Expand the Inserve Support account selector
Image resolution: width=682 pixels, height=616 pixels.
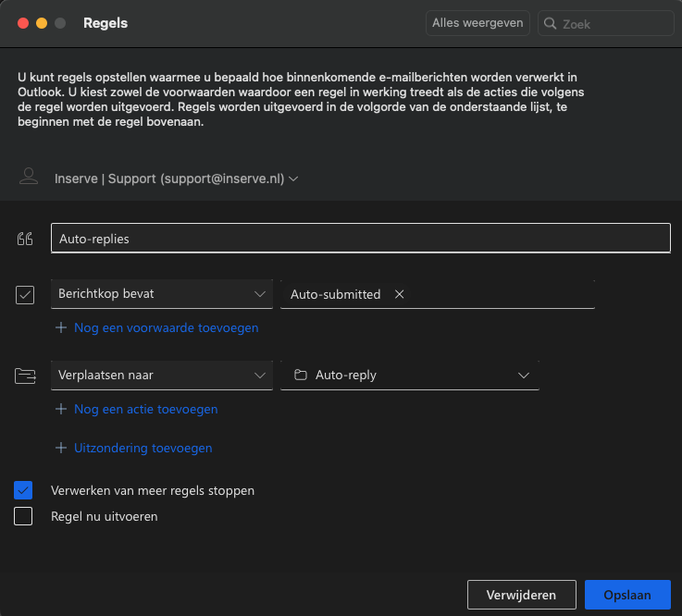coord(176,179)
